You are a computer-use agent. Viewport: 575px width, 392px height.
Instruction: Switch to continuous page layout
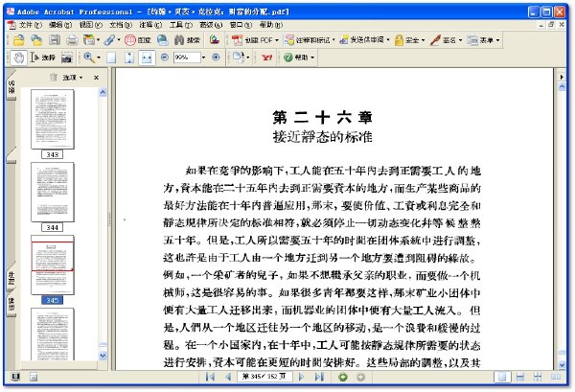tap(520, 377)
